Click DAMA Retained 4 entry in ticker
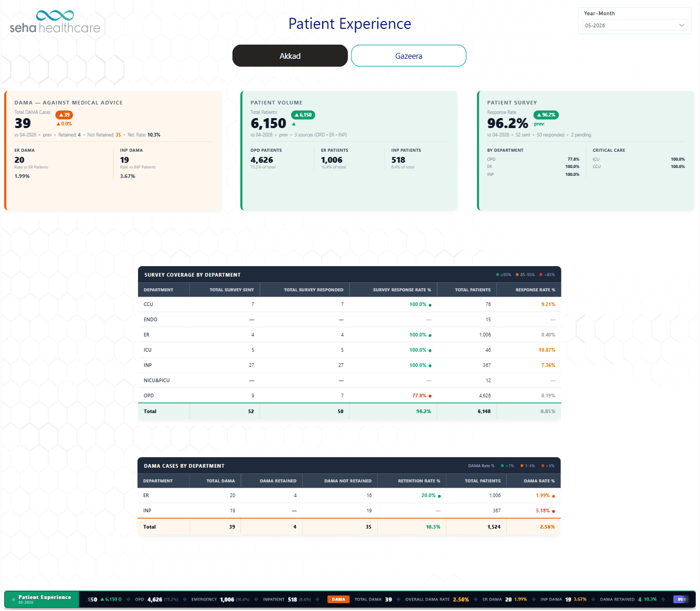The height and width of the screenshot is (611, 700). (x=628, y=599)
